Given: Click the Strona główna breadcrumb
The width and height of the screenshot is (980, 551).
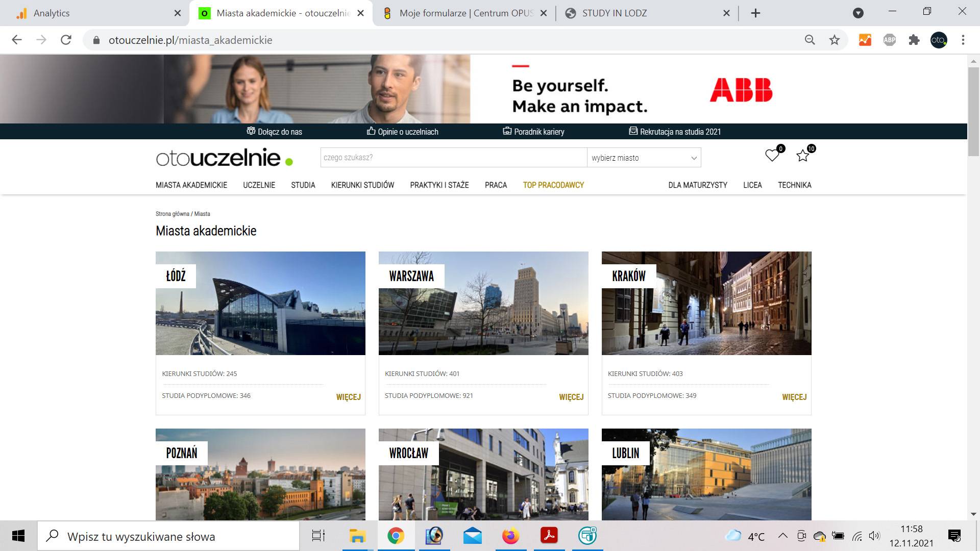Looking at the screenshot, I should coord(172,214).
